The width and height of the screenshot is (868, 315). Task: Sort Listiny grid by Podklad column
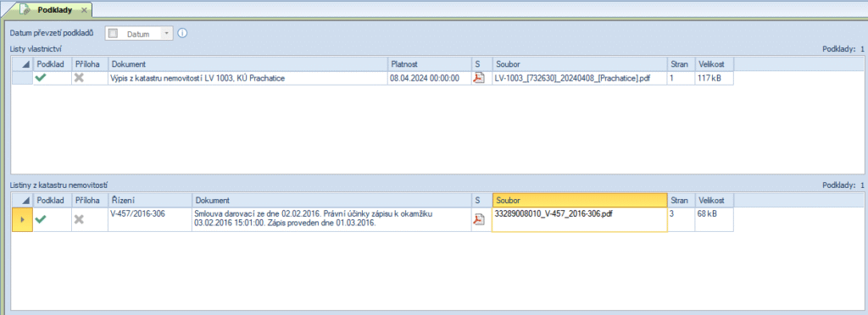[53, 200]
